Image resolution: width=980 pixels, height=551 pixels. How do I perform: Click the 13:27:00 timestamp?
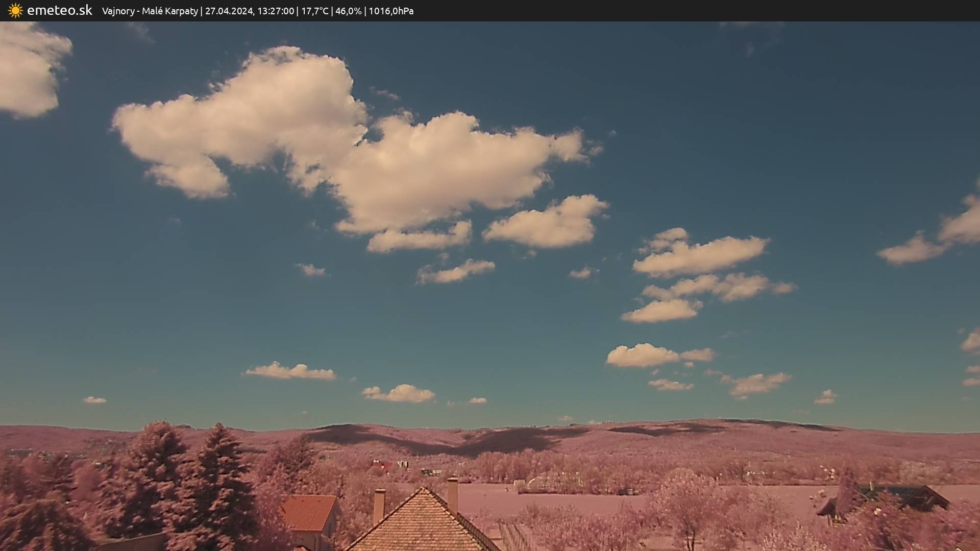pyautogui.click(x=276, y=11)
